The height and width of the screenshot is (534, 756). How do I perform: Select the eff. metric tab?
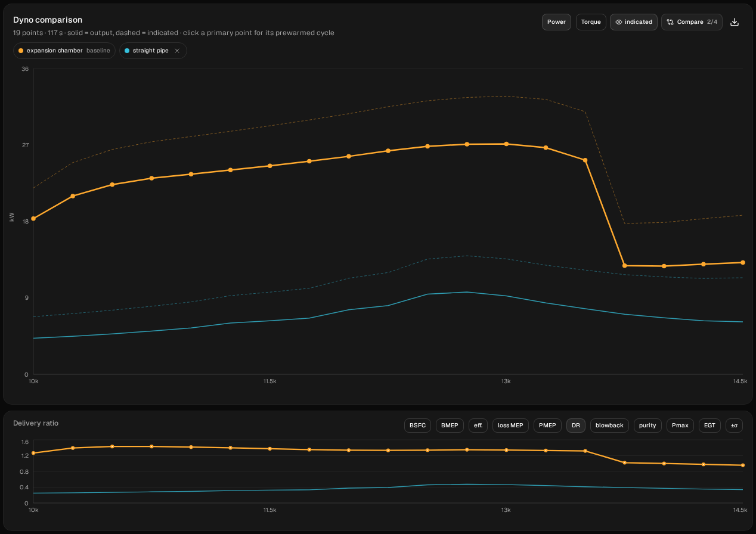pos(478,426)
